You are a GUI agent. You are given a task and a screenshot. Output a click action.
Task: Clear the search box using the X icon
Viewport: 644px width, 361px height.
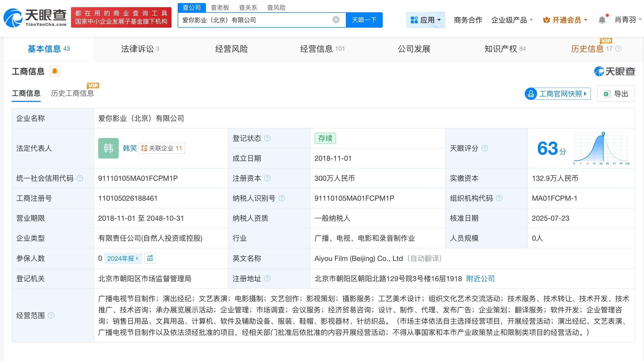335,19
